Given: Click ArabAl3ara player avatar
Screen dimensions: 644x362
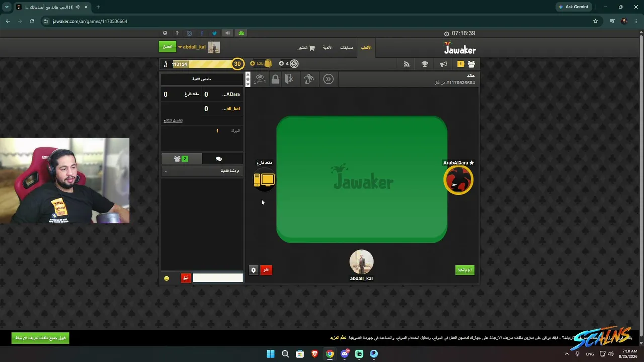Looking at the screenshot, I should [x=458, y=180].
